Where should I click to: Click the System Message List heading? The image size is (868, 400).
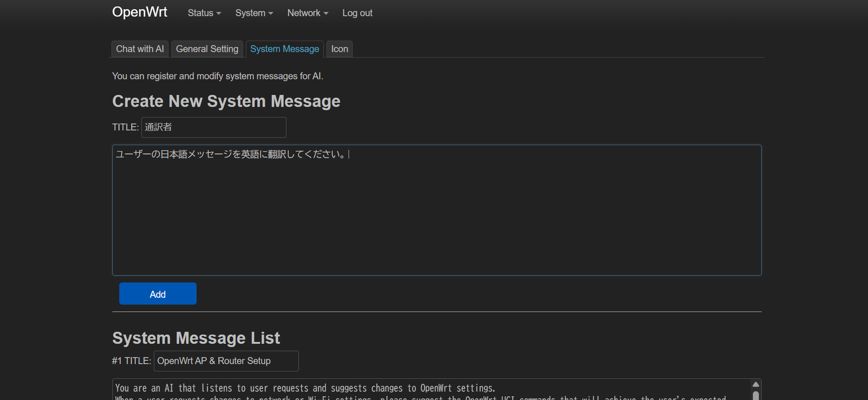click(x=196, y=338)
